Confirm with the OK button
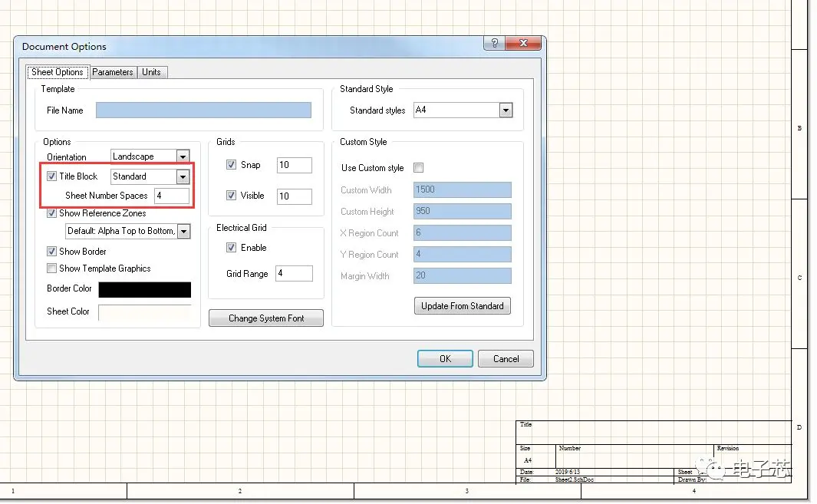The image size is (817, 504). tap(445, 358)
